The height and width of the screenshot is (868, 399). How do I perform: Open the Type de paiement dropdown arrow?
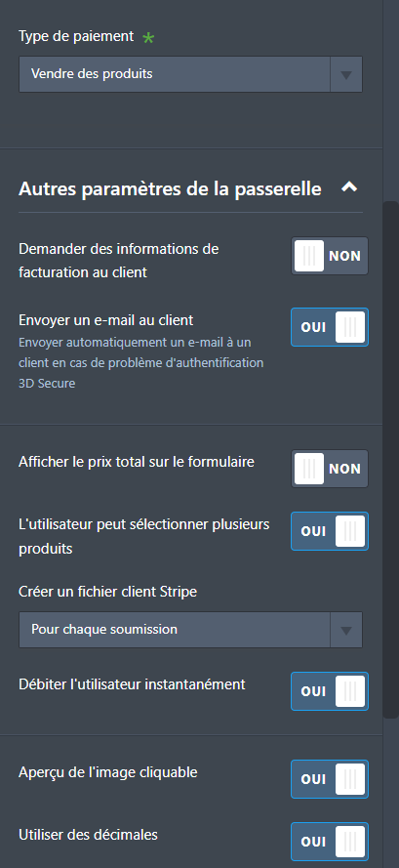[x=346, y=74]
